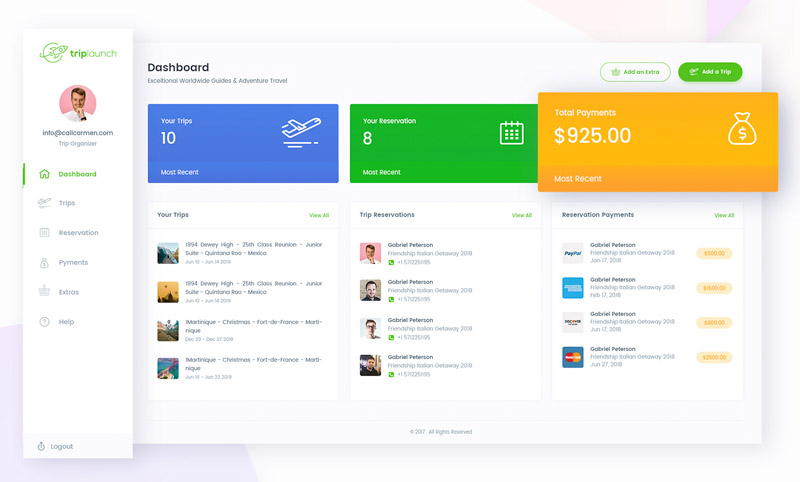Click the $500.00 payment badge
The width and height of the screenshot is (800, 482).
[x=714, y=253]
